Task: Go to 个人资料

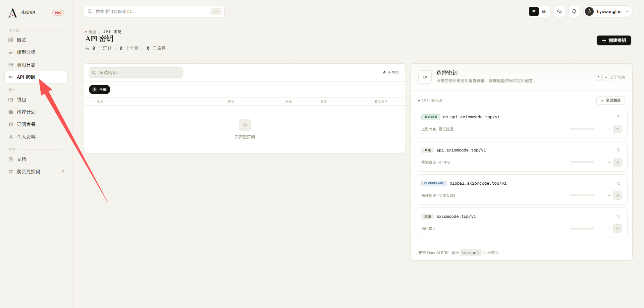Action: [36, 137]
